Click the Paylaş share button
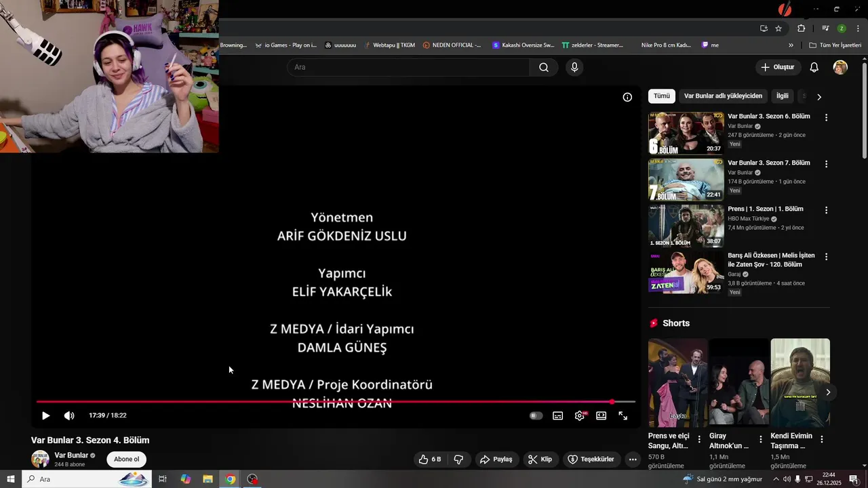The image size is (868, 488). click(496, 460)
